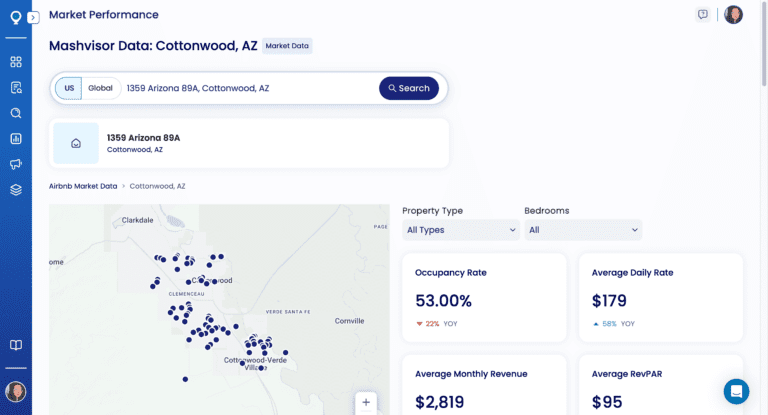768x415 pixels.
Task: Open the bar chart analytics icon
Action: point(16,139)
